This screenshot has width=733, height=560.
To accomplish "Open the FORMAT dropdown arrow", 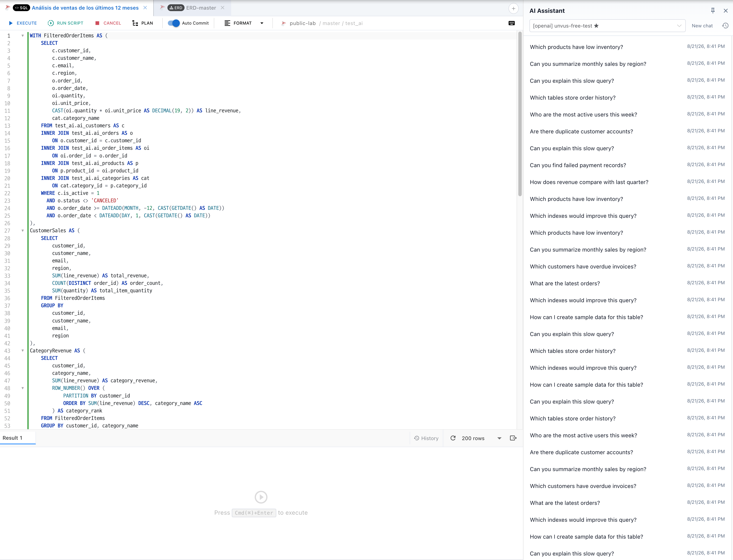I will pos(262,23).
